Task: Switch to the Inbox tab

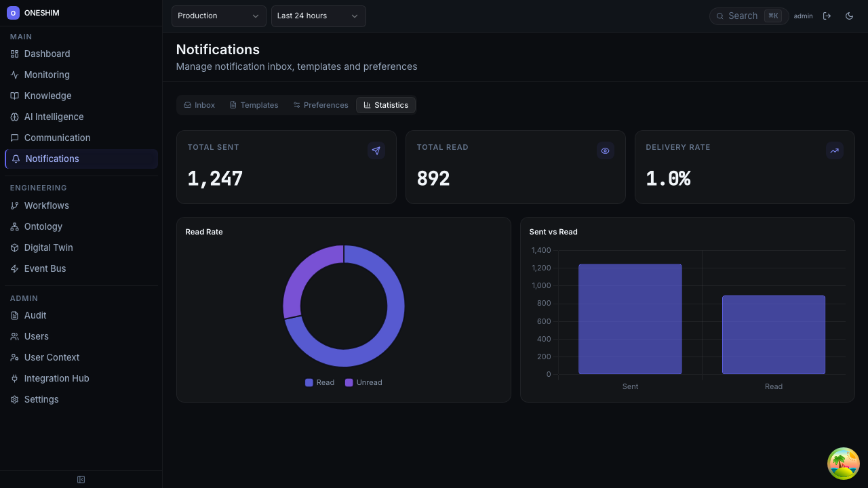Action: click(199, 105)
